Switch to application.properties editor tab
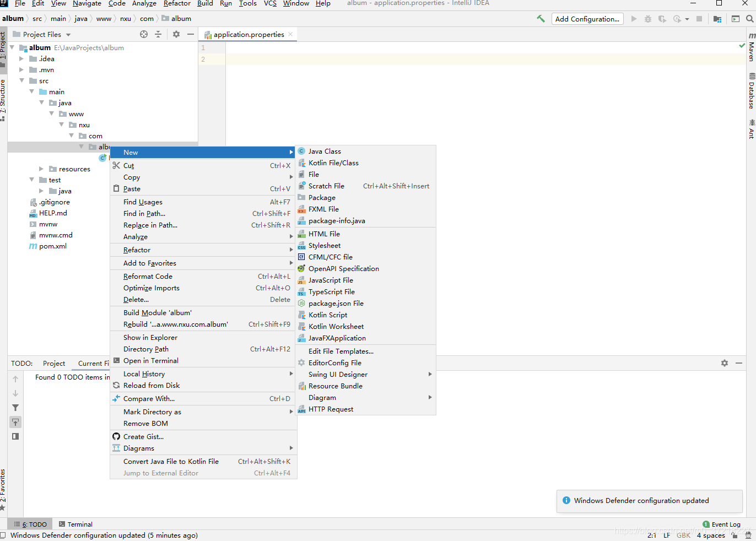756x541 pixels. [249, 34]
